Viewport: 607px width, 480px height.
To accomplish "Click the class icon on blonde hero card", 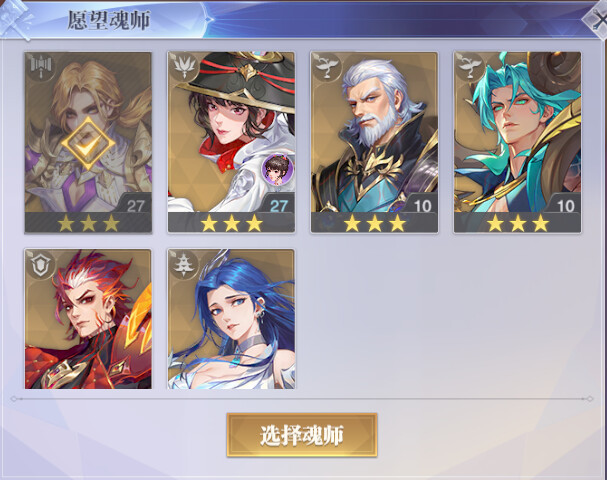I will pos(41,67).
